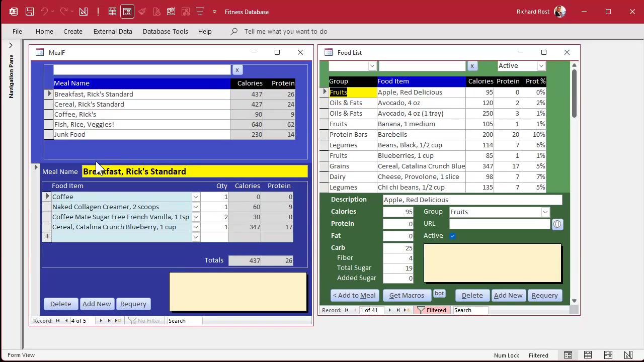This screenshot has width=644, height=362.
Task: Open the Active filter dropdown in Food List
Action: (x=541, y=66)
